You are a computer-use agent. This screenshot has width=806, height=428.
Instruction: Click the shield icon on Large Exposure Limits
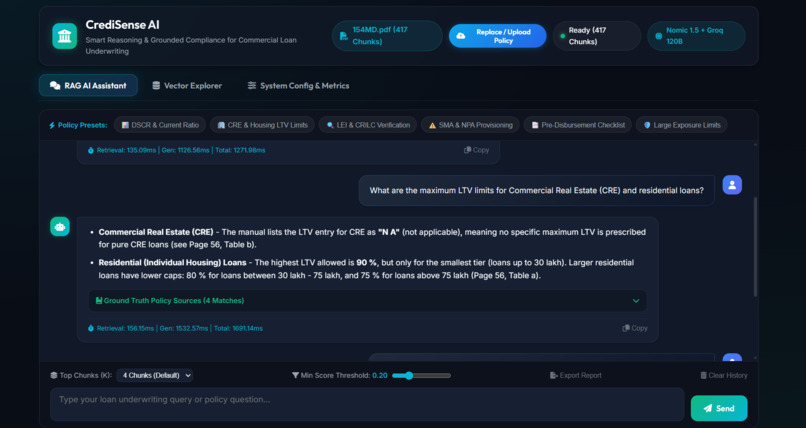pyautogui.click(x=647, y=125)
